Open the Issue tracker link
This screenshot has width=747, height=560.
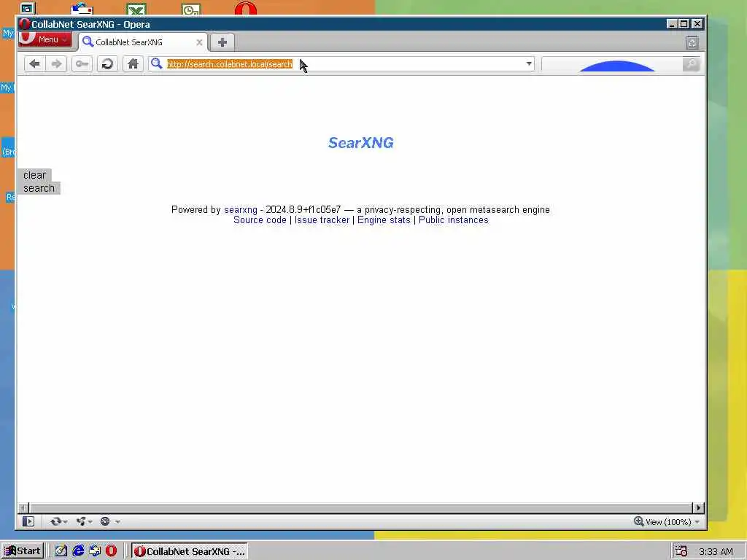pyautogui.click(x=322, y=220)
